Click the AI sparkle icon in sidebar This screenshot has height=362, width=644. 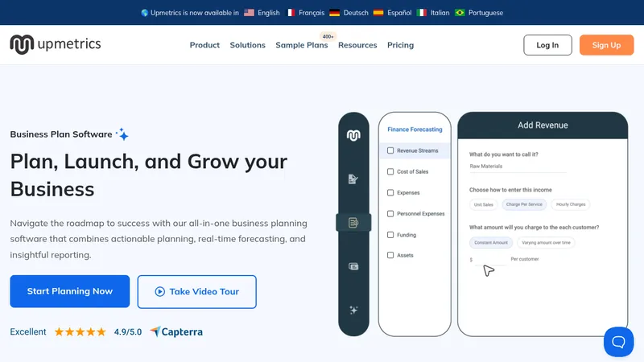(x=353, y=310)
